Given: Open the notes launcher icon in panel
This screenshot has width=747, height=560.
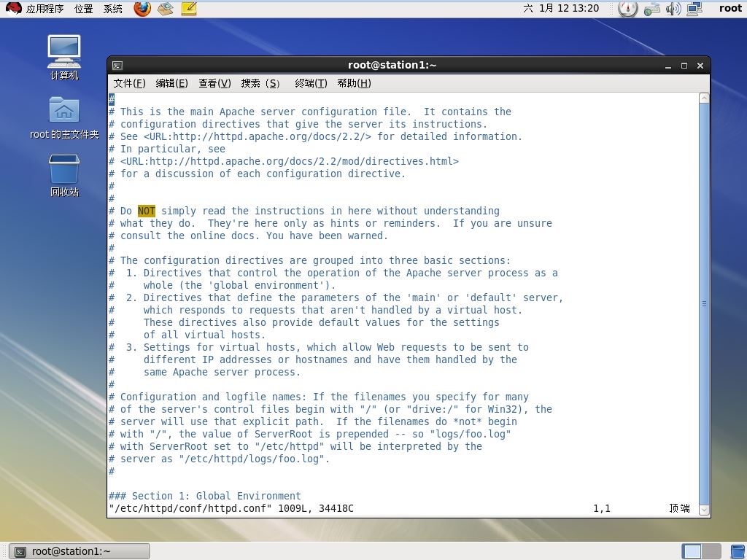Looking at the screenshot, I should tap(189, 9).
